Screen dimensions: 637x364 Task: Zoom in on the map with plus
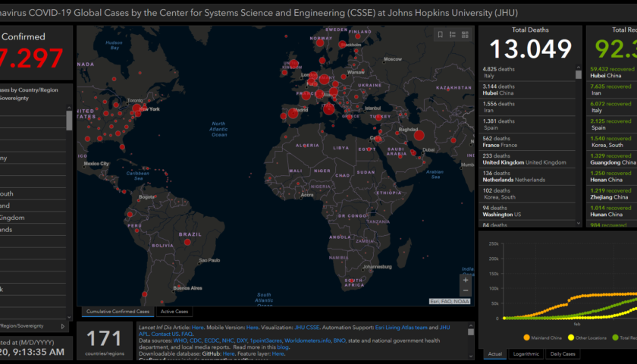466,280
